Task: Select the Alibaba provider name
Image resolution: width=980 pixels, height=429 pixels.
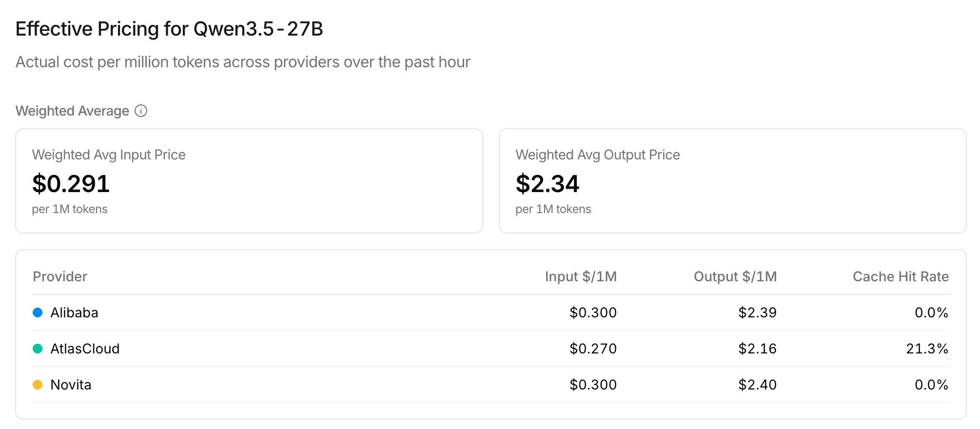Action: (74, 312)
